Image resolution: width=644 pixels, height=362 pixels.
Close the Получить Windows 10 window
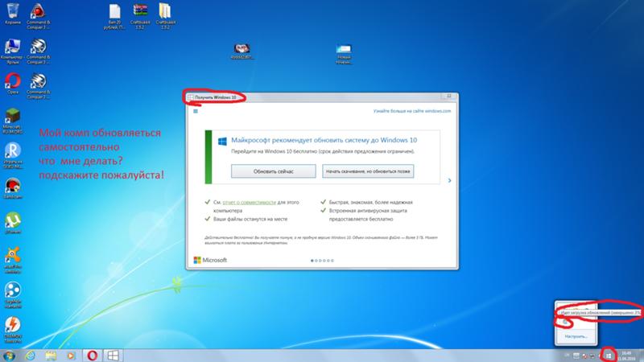tap(449, 96)
